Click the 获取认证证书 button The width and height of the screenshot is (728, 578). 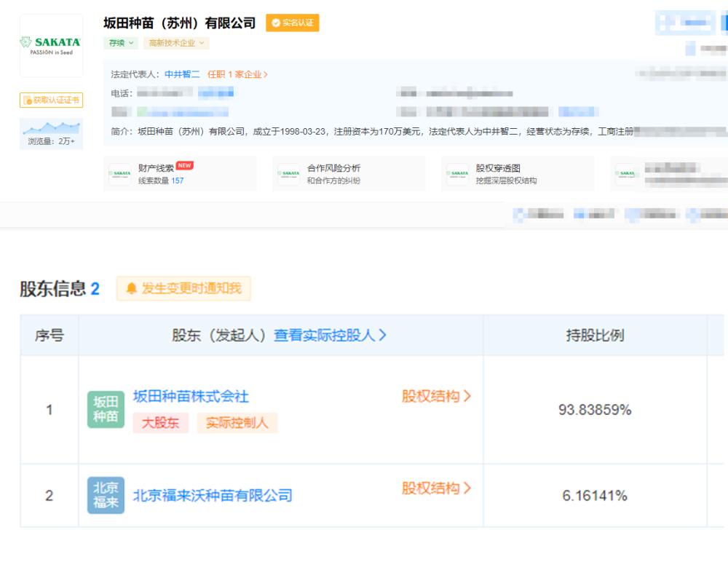point(50,100)
